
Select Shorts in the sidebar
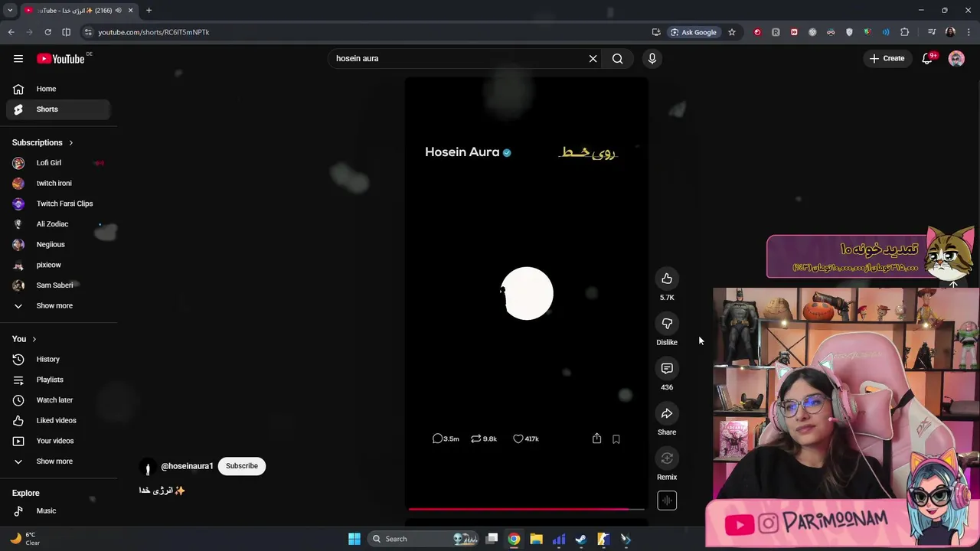(x=58, y=109)
